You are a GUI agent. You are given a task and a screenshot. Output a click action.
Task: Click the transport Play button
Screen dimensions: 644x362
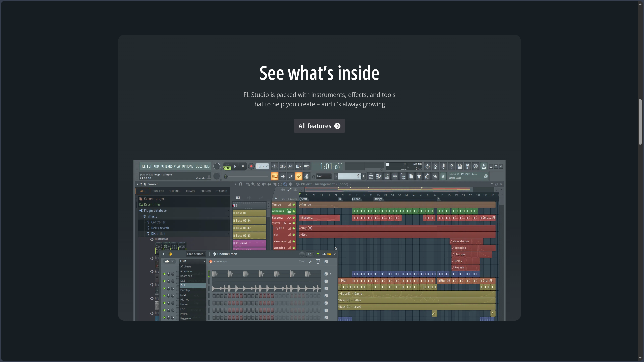coord(235,166)
